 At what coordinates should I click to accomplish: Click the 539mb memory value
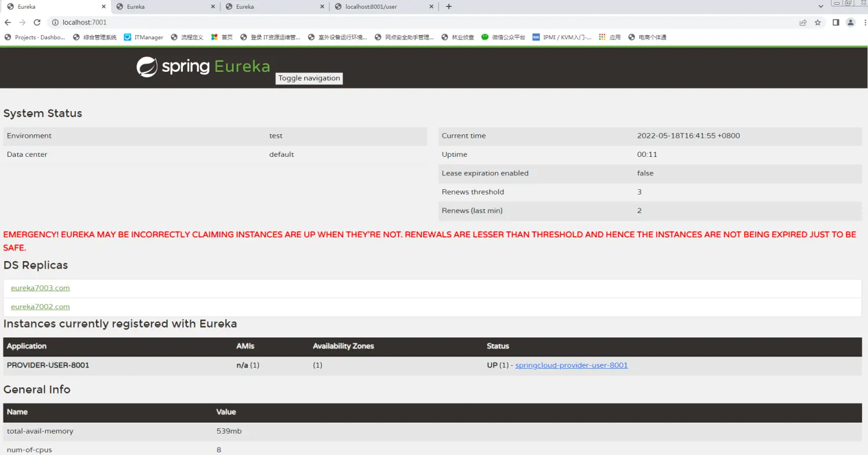click(x=229, y=431)
